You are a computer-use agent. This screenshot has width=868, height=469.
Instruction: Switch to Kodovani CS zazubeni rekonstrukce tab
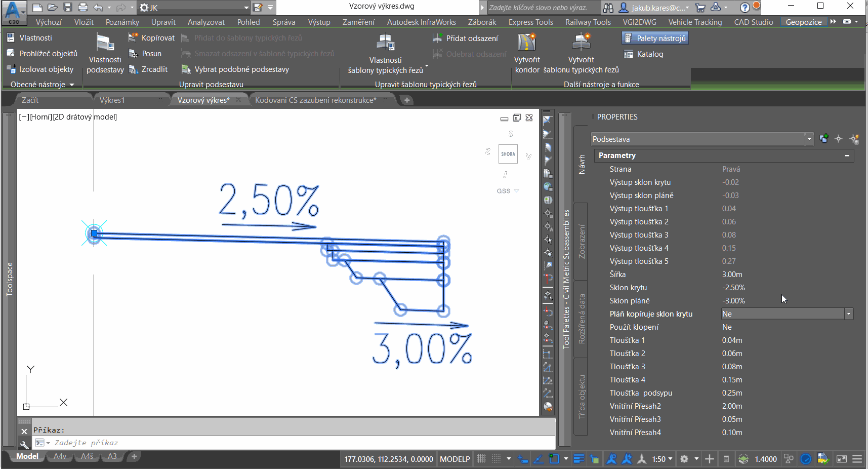(316, 100)
